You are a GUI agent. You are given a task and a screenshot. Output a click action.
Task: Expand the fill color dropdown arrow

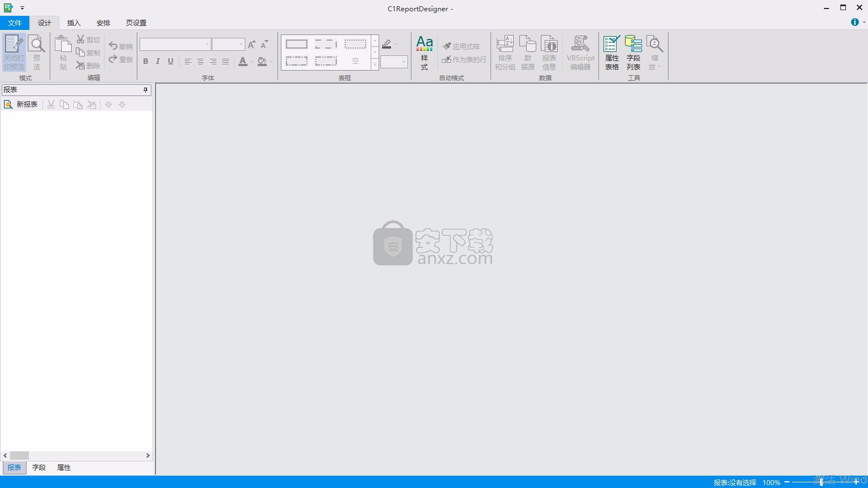click(271, 62)
